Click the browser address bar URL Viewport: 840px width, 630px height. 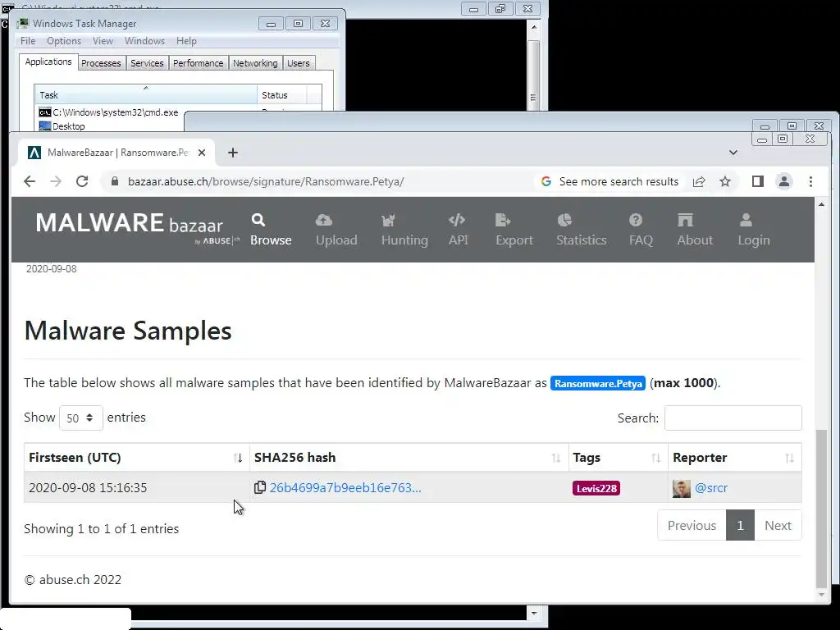click(266, 181)
